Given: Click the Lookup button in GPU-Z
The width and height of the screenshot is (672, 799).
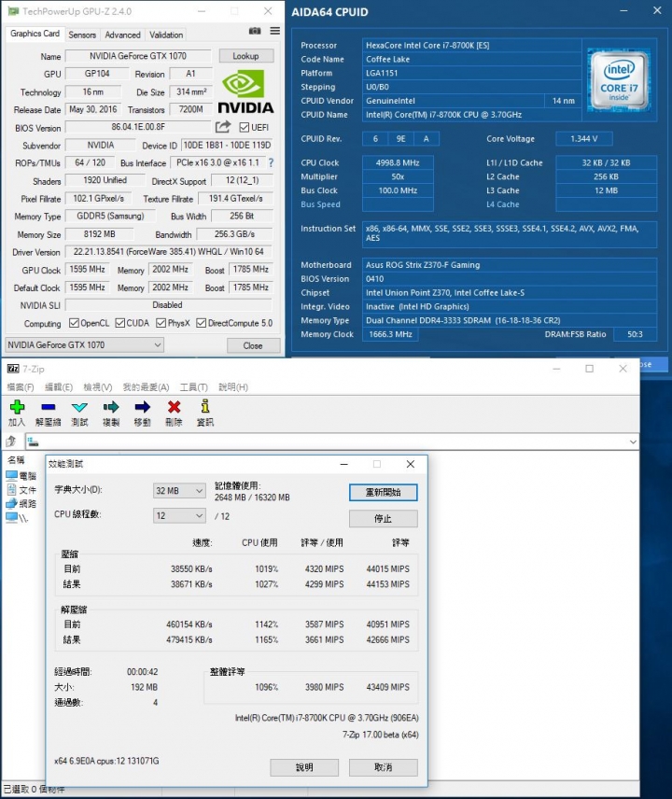Looking at the screenshot, I should pos(246,56).
